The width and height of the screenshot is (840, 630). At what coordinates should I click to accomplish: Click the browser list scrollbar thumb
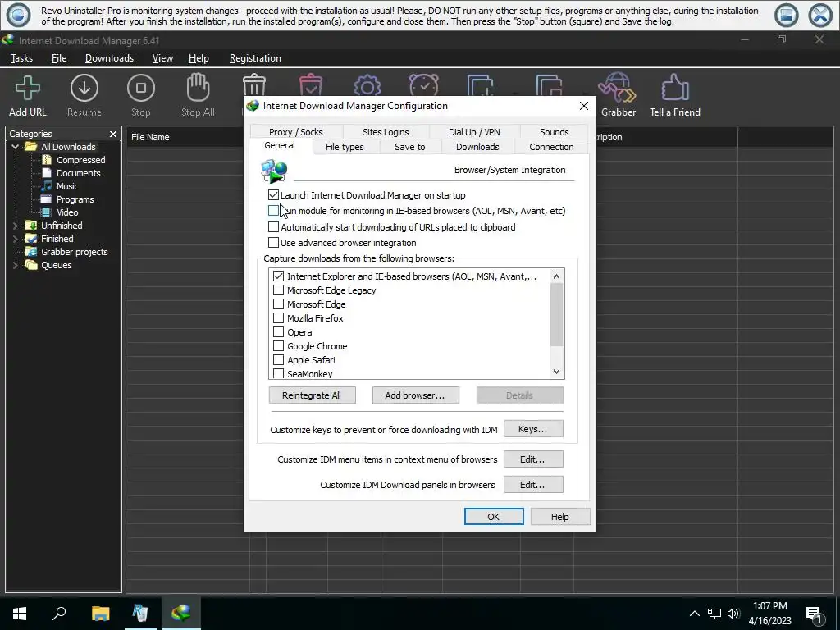(557, 314)
